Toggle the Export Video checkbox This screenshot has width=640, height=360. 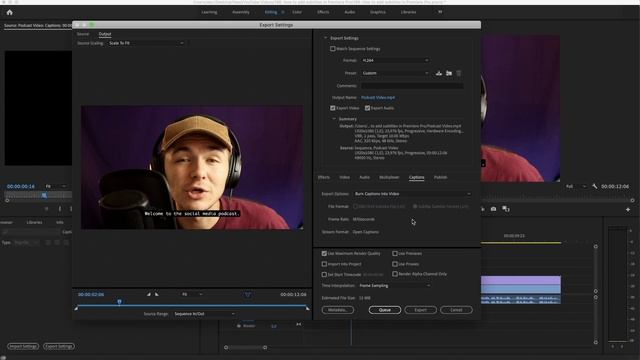click(333, 108)
